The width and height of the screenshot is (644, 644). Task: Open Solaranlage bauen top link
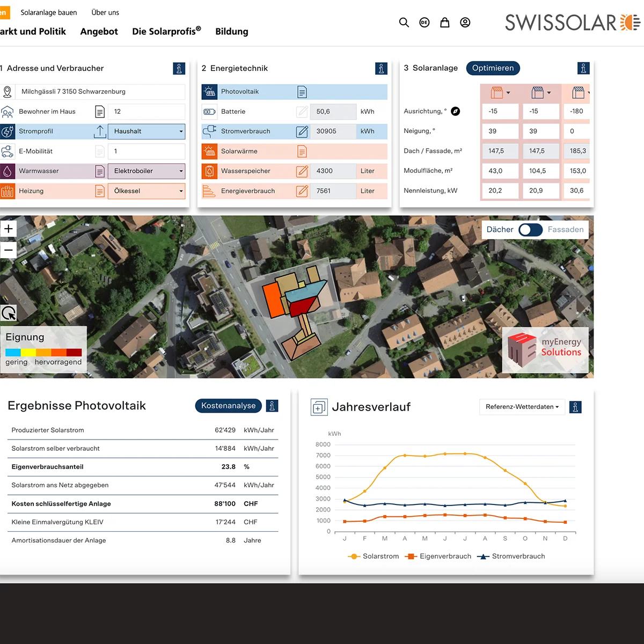coord(49,12)
